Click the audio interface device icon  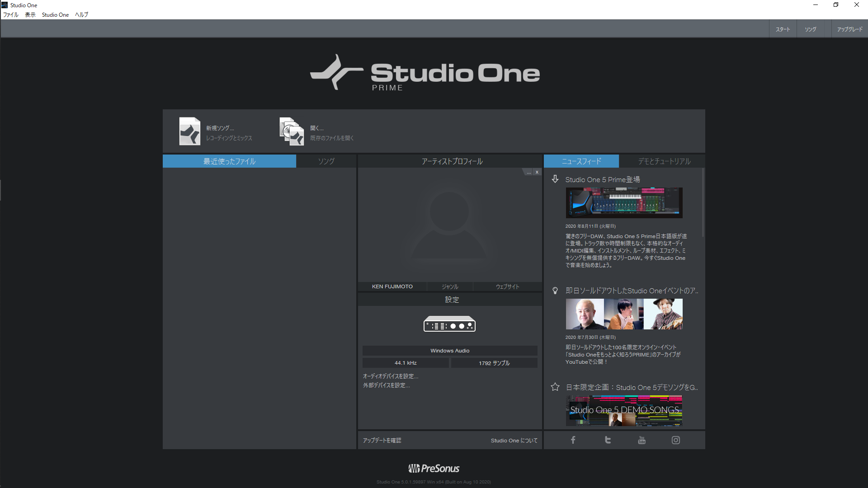449,324
